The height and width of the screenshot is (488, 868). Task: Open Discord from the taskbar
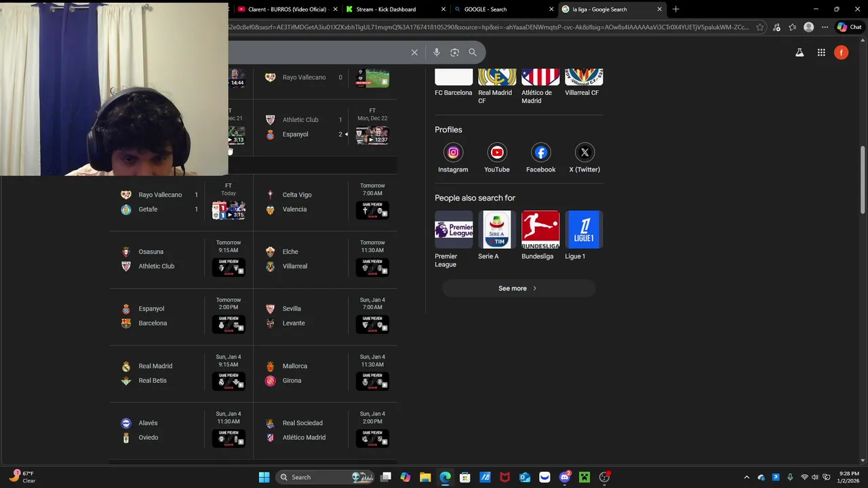[565, 477]
